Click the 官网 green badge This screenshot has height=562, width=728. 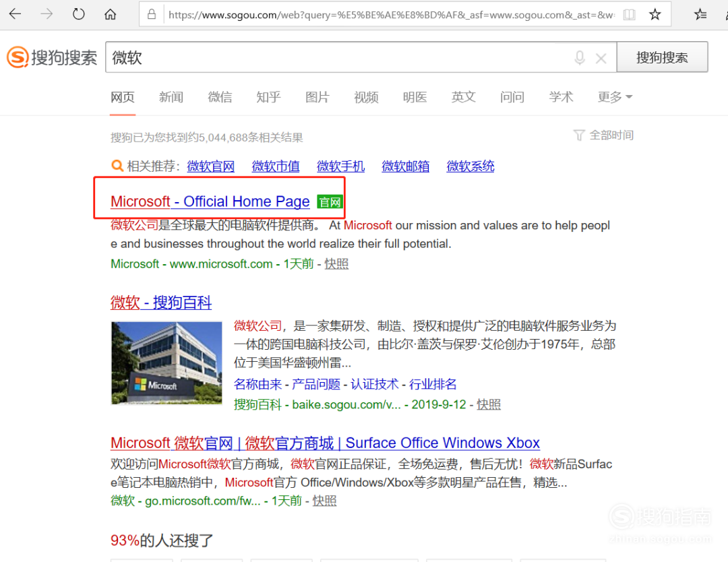click(x=329, y=202)
